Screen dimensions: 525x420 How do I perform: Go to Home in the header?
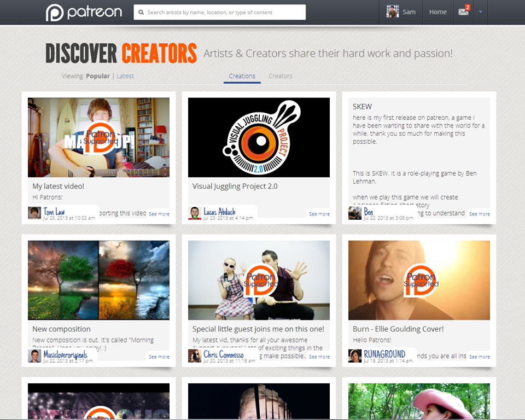[x=437, y=12]
